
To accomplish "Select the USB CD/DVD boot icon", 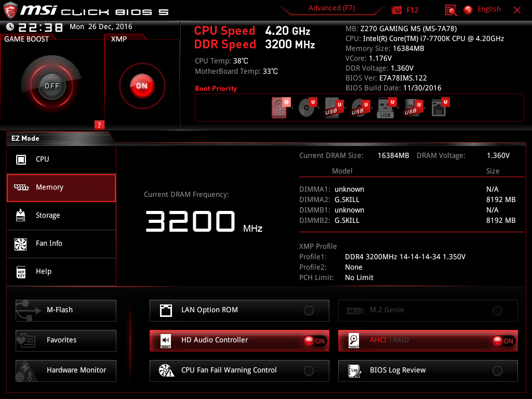I will coord(360,108).
